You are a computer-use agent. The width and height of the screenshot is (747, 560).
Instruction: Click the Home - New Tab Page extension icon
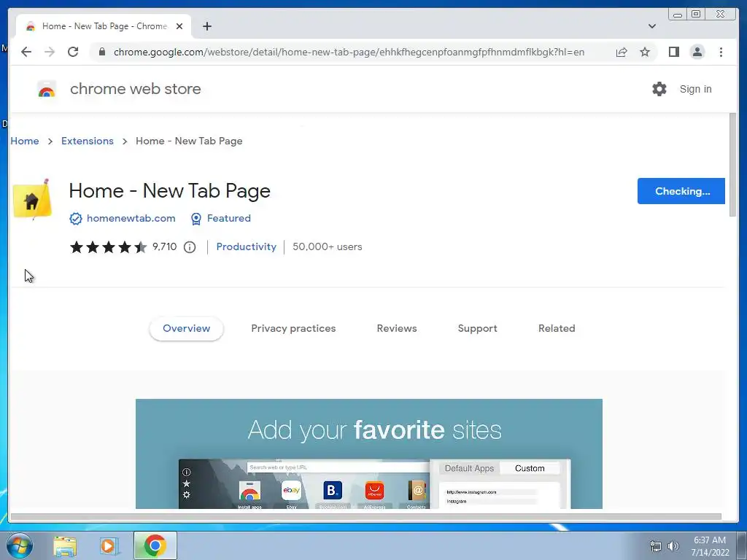click(x=32, y=200)
